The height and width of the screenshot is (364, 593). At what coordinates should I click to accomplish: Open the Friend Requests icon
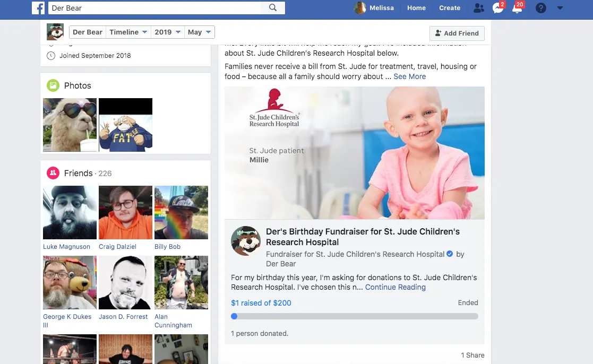point(479,8)
